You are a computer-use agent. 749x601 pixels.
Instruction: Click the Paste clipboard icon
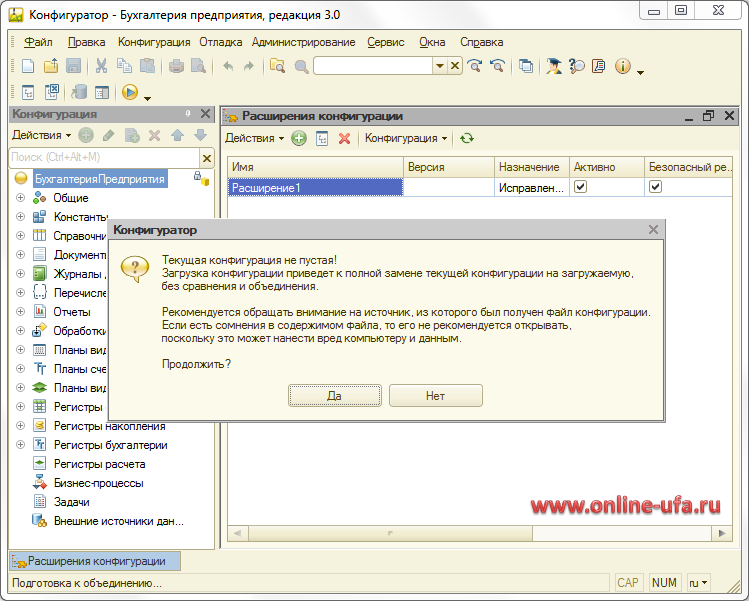point(147,66)
